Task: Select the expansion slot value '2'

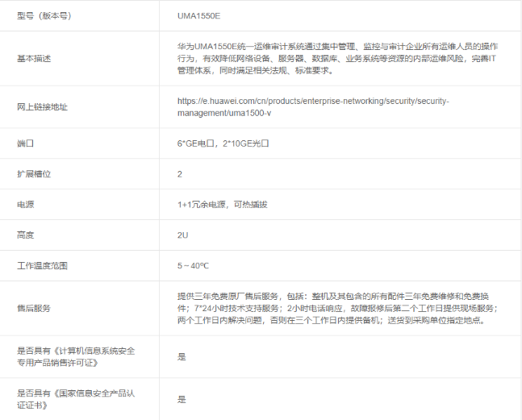Action: (180, 174)
